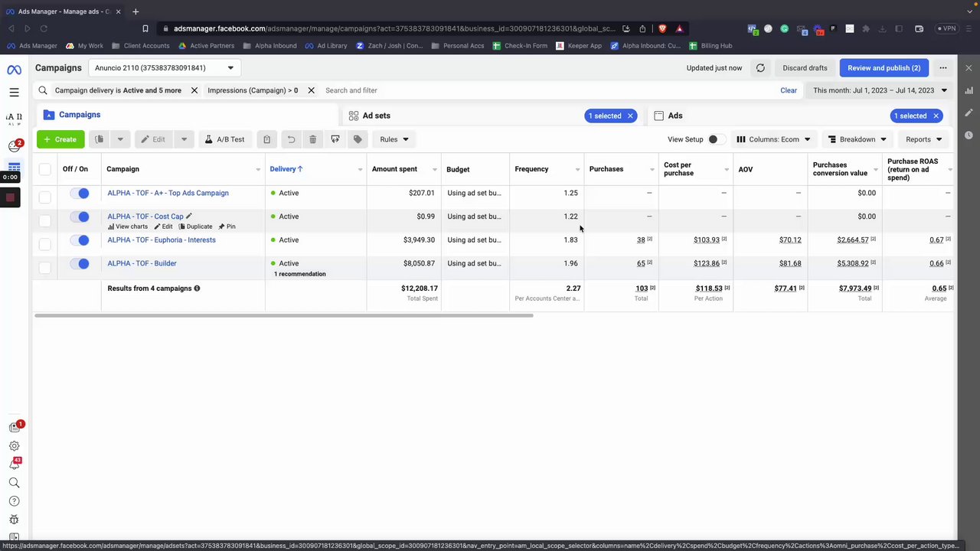Click the trash delete icon
Screen dimensions: 980x551
(x=312, y=139)
